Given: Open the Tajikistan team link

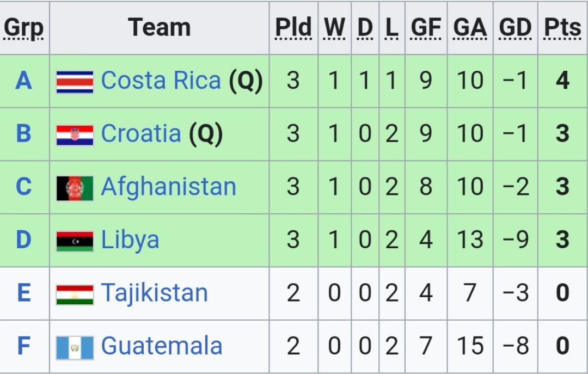Looking at the screenshot, I should pos(155,293).
